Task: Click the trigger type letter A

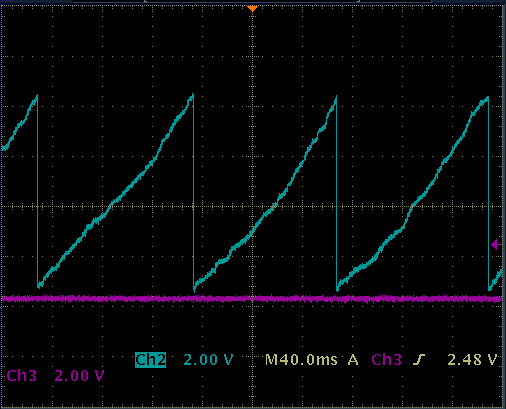Action: [353, 360]
